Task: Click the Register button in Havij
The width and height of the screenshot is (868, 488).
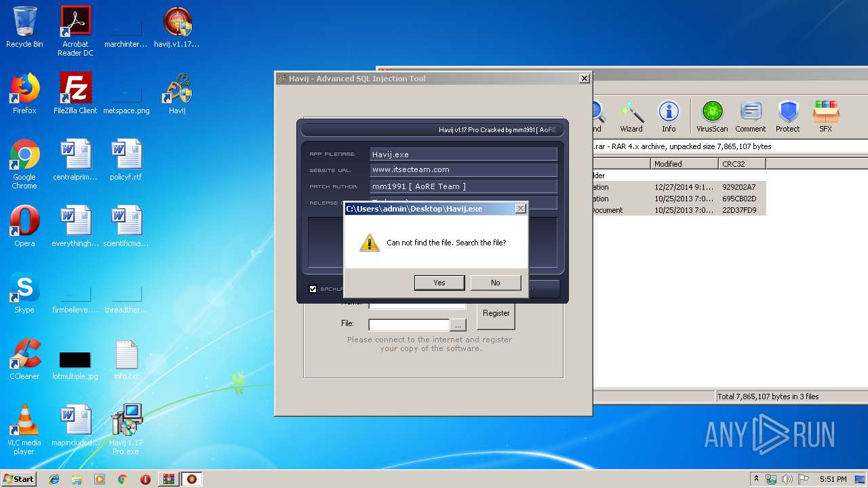Action: tap(496, 313)
